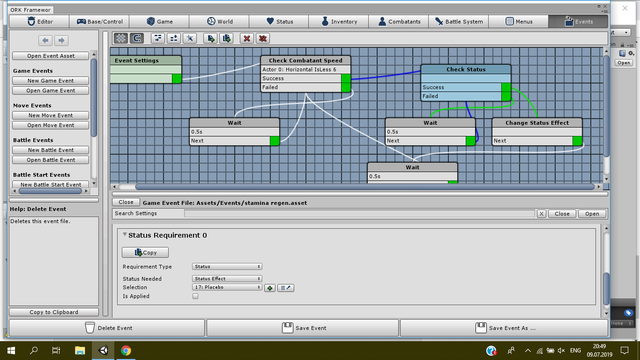Click Open Game Event button
640x360 pixels.
pyautogui.click(x=51, y=91)
